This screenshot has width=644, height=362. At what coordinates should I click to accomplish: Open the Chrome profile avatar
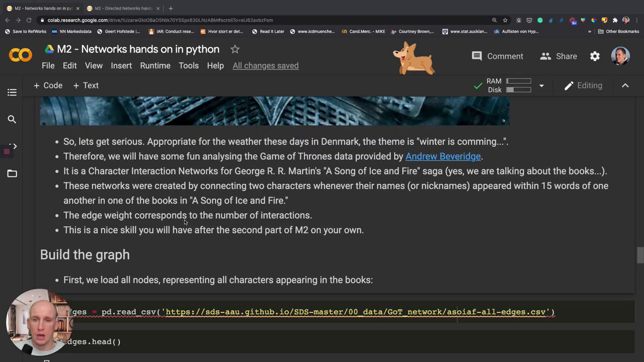pyautogui.click(x=626, y=20)
